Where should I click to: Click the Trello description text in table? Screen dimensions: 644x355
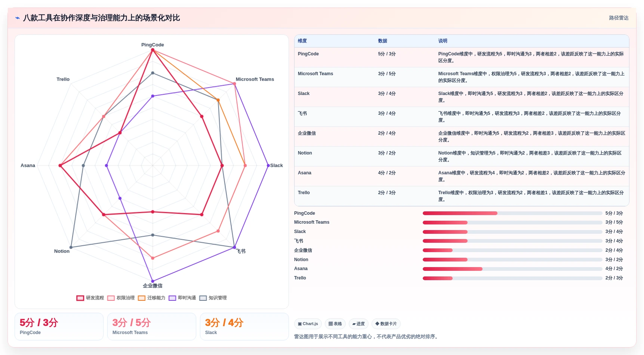pos(531,196)
